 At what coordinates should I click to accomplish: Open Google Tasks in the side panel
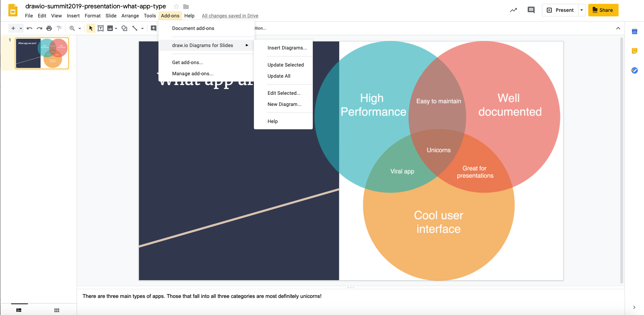click(635, 70)
